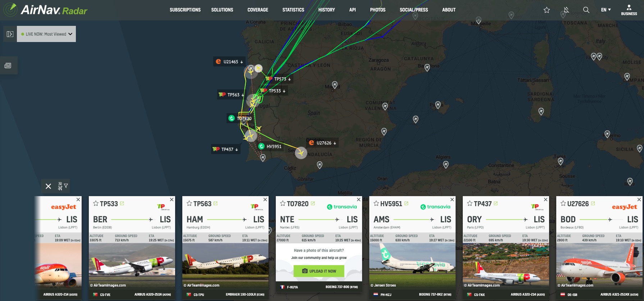The height and width of the screenshot is (301, 644).
Task: Select the TP533 flight label on map
Action: [273, 91]
